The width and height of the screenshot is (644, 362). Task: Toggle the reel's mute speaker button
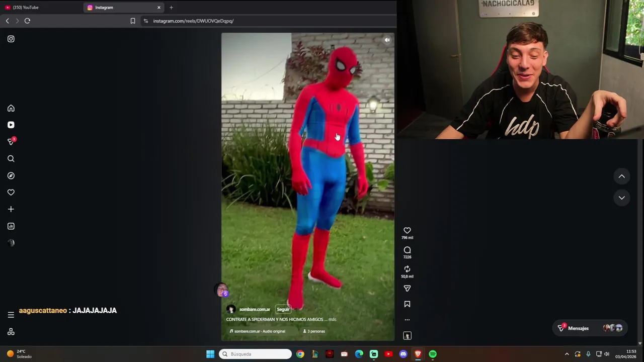(x=387, y=40)
